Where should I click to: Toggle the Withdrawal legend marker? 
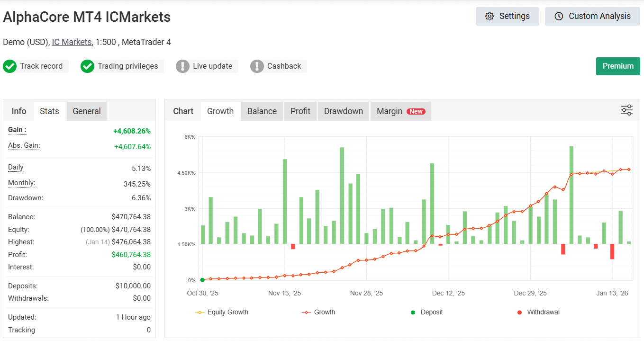pos(538,312)
